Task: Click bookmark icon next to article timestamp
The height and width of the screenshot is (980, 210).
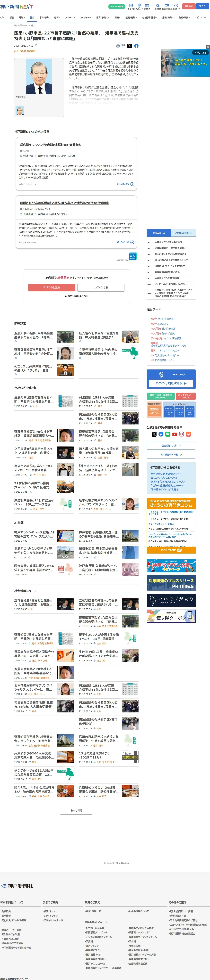Action: point(36,45)
